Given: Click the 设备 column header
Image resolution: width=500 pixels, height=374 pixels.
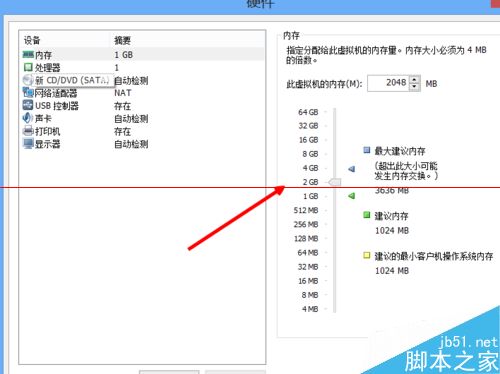Looking at the screenshot, I should click(x=32, y=41).
